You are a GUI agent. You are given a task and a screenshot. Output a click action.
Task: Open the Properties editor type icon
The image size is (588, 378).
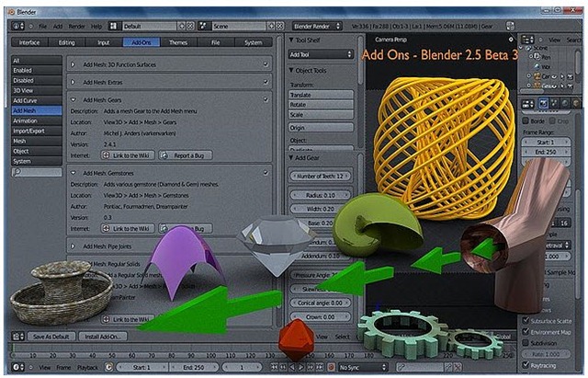527,104
